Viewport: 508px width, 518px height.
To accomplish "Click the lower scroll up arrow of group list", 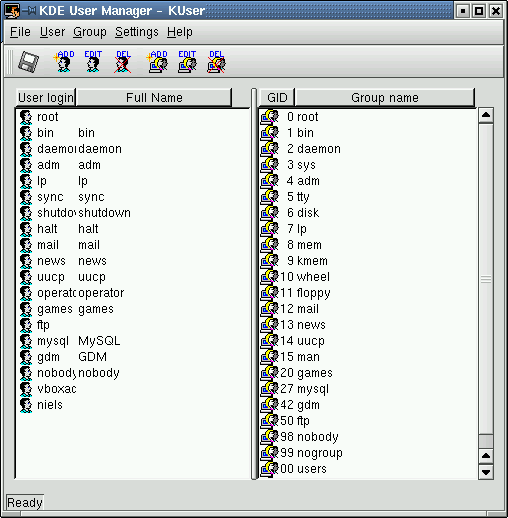I will coord(486,456).
